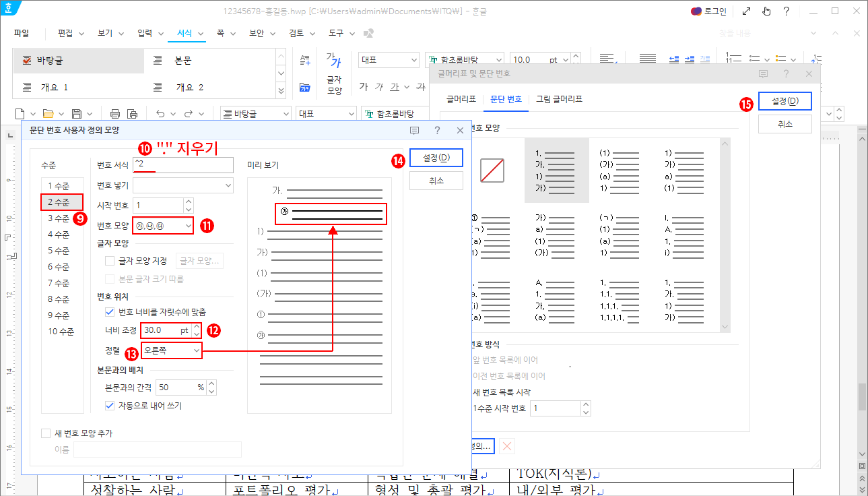The image size is (868, 496).
Task: Open the Print icon
Action: [x=115, y=113]
